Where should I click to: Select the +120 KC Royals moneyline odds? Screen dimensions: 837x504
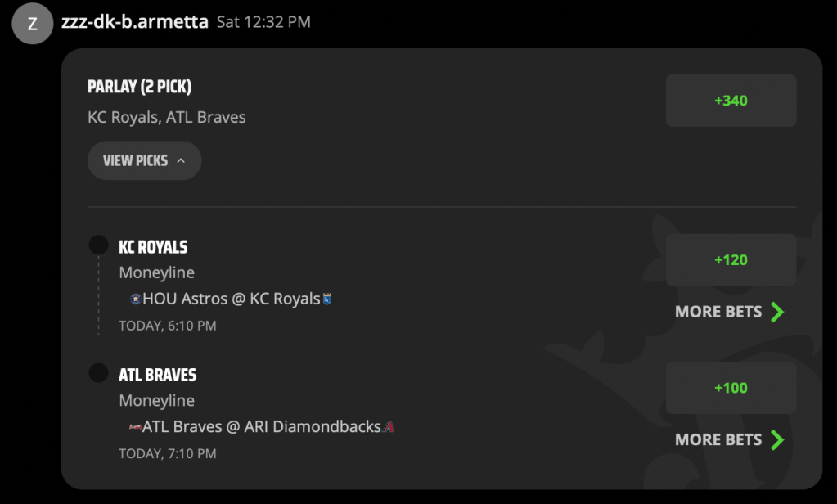731,259
